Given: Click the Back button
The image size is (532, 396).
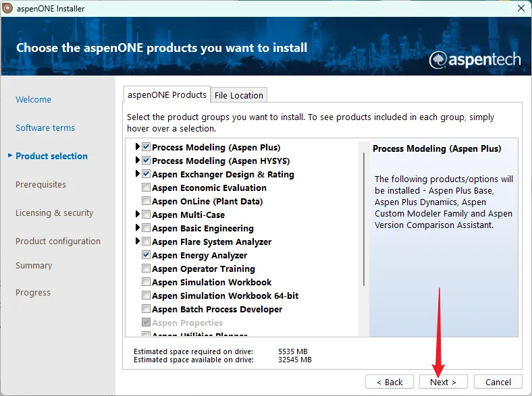Looking at the screenshot, I should click(390, 382).
